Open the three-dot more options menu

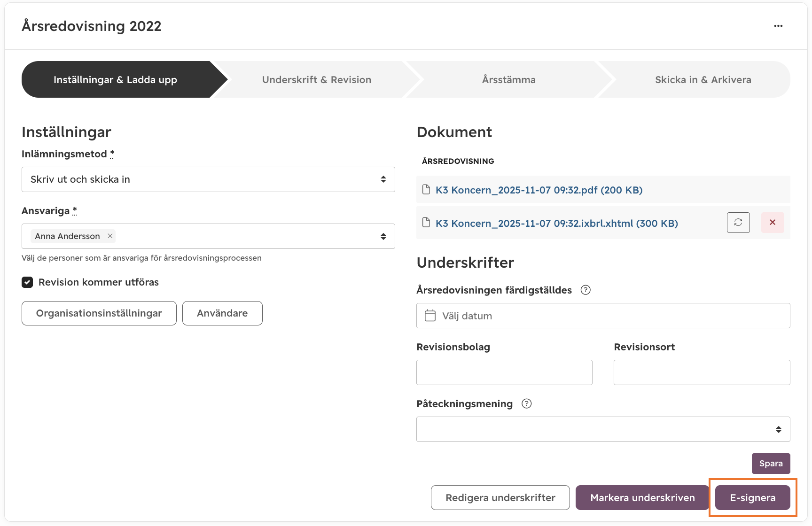point(778,26)
